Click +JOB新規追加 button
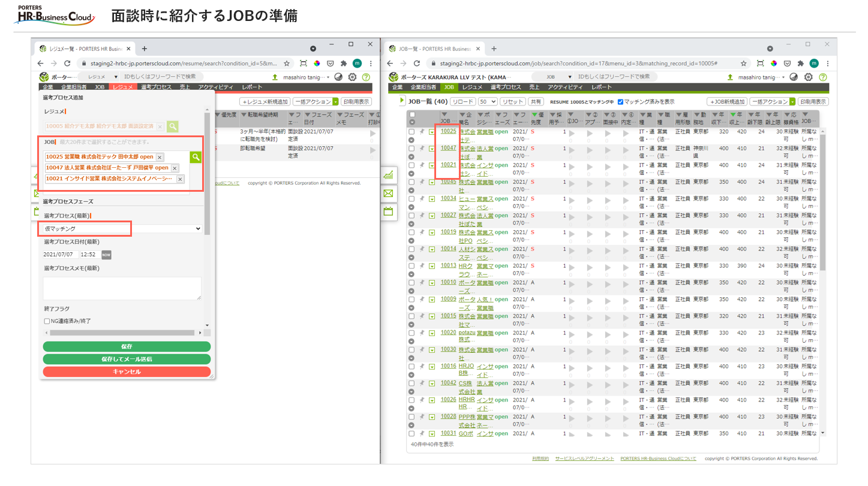The width and height of the screenshot is (868, 486). 726,102
